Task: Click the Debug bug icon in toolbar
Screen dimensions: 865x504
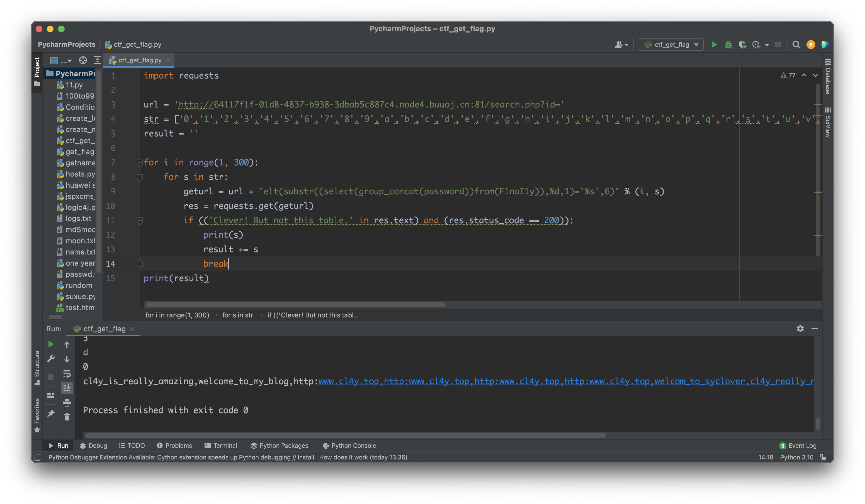Action: (x=728, y=45)
